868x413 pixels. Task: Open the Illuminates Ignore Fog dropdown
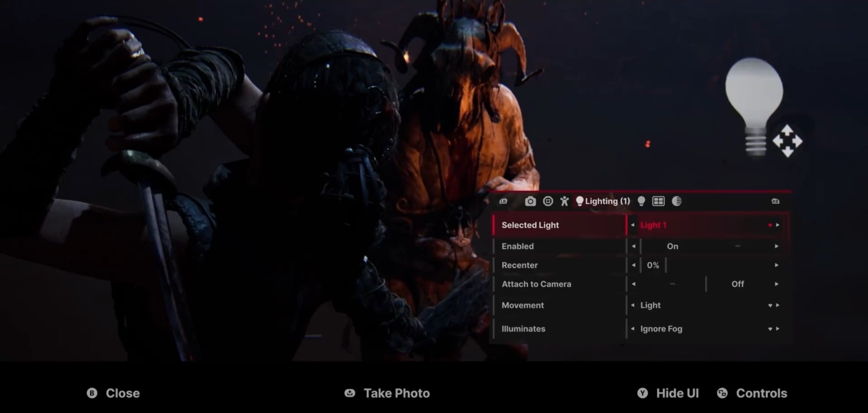(x=770, y=329)
